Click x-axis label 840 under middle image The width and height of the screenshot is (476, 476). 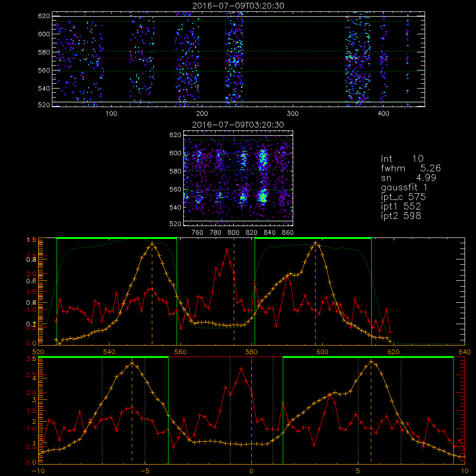coord(269,233)
